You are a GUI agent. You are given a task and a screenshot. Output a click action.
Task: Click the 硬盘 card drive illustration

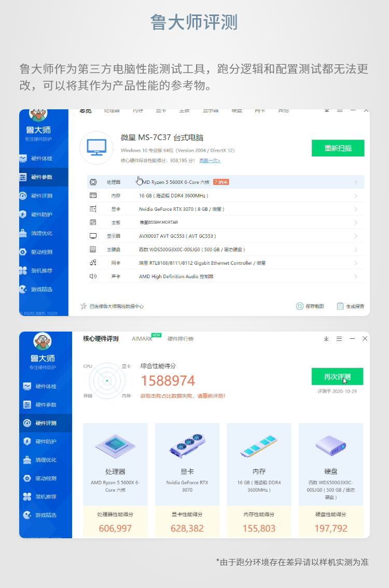coord(331,446)
